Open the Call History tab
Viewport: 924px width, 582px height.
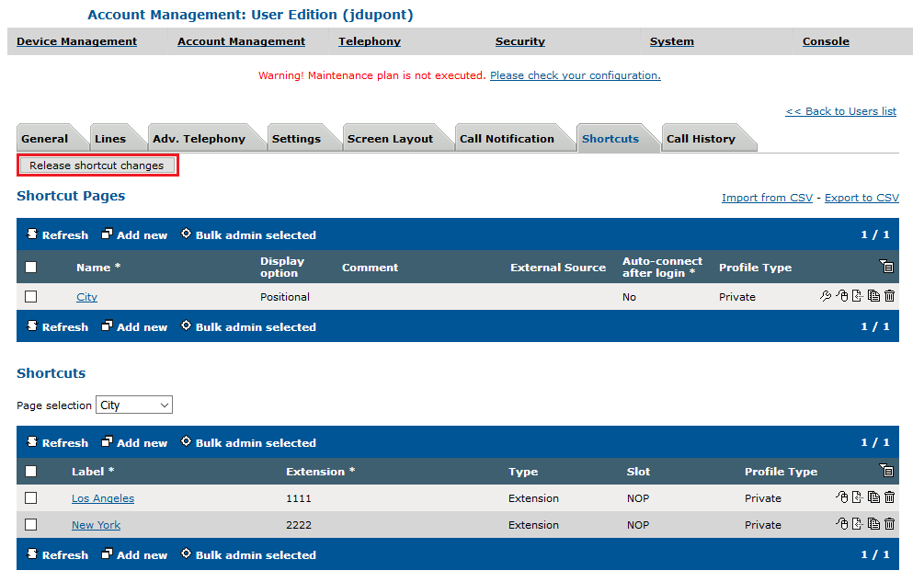point(702,139)
